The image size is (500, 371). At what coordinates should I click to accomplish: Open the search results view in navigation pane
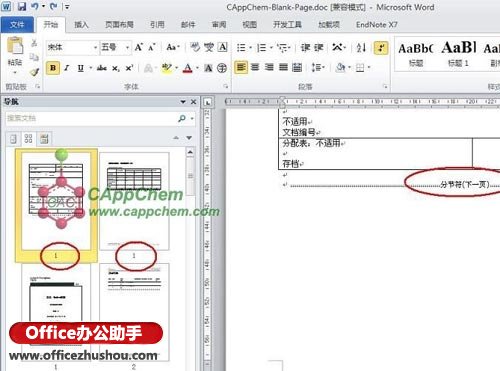point(44,139)
